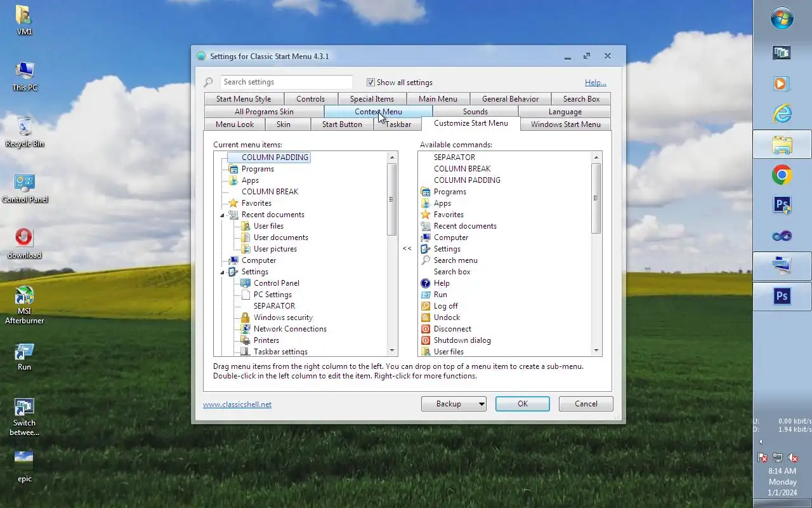
Task: Click the available commands scrollbar up arrow
Action: pyautogui.click(x=596, y=157)
